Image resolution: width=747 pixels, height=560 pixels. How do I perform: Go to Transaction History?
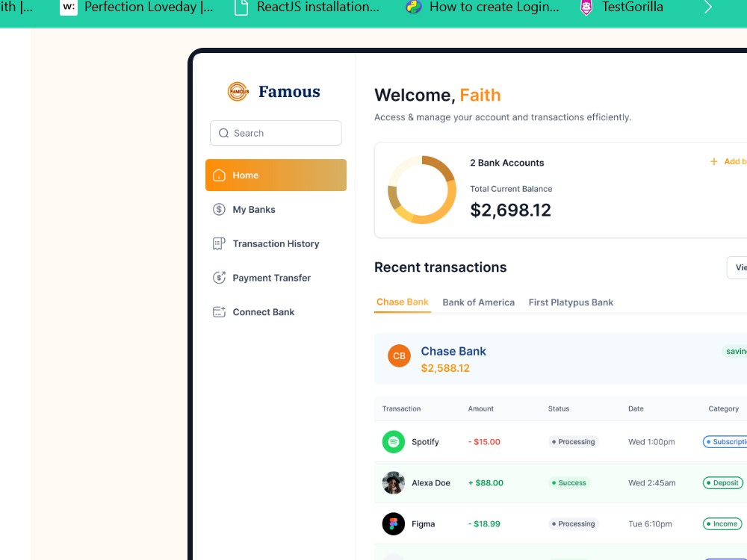click(x=276, y=244)
